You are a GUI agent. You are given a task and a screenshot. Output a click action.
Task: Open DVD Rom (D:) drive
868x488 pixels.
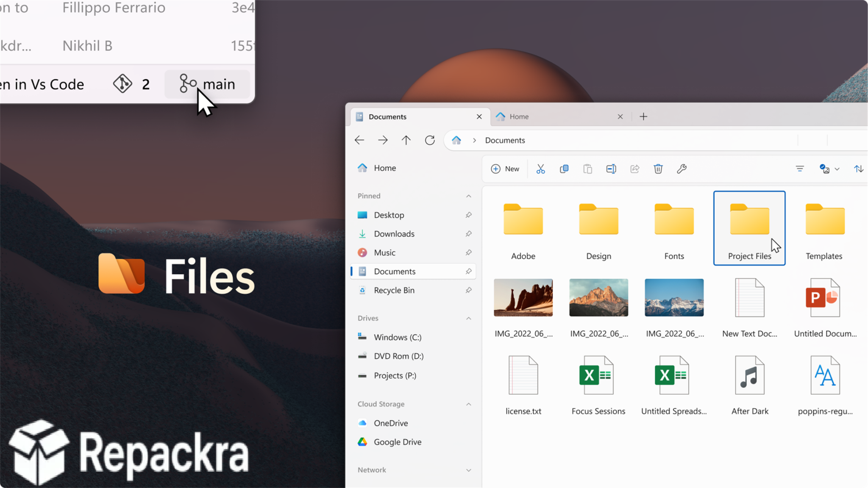[414, 356]
